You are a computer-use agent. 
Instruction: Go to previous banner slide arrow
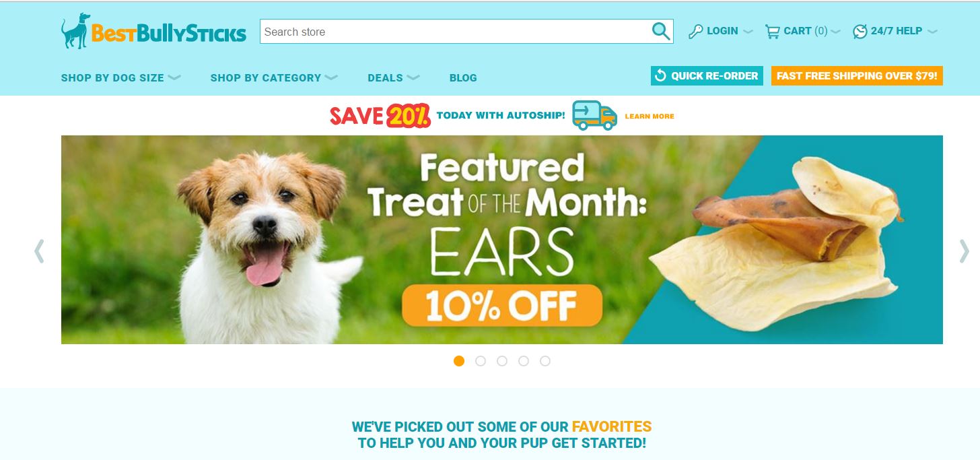[39, 251]
